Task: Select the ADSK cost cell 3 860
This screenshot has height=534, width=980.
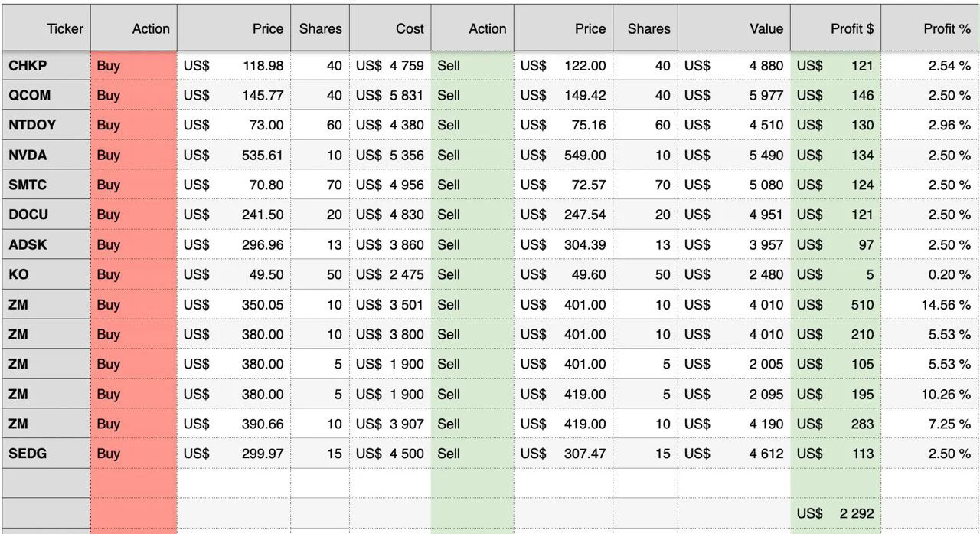Action: pos(390,245)
